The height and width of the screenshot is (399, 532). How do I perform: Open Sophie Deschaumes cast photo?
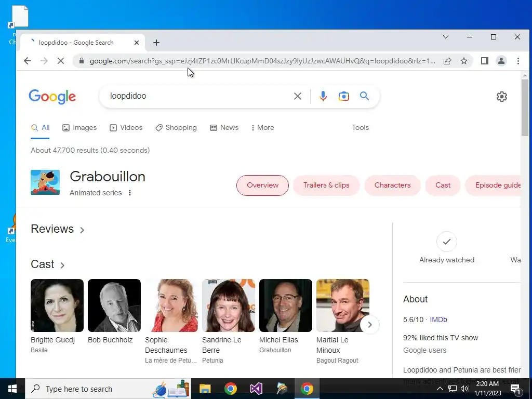coord(171,305)
